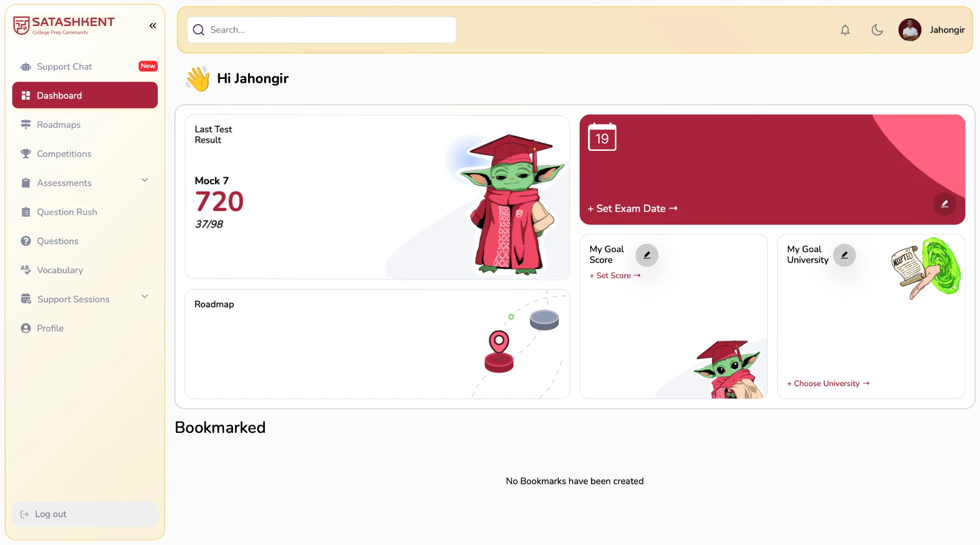Open Questions from sidebar

[85, 241]
